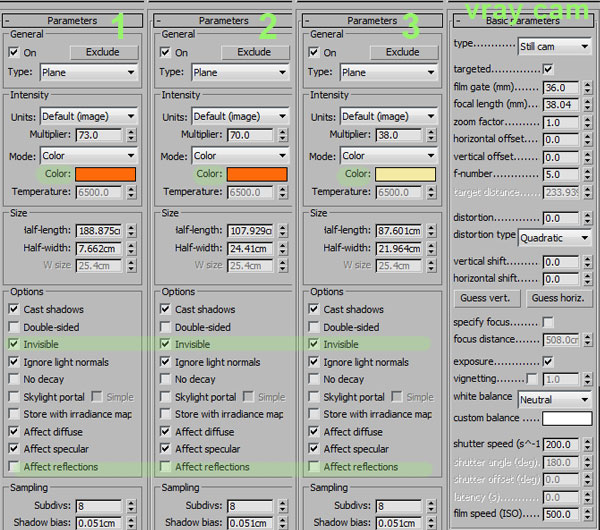The width and height of the screenshot is (600, 530).
Task: Enable the vignetting checkbox
Action: [532, 379]
